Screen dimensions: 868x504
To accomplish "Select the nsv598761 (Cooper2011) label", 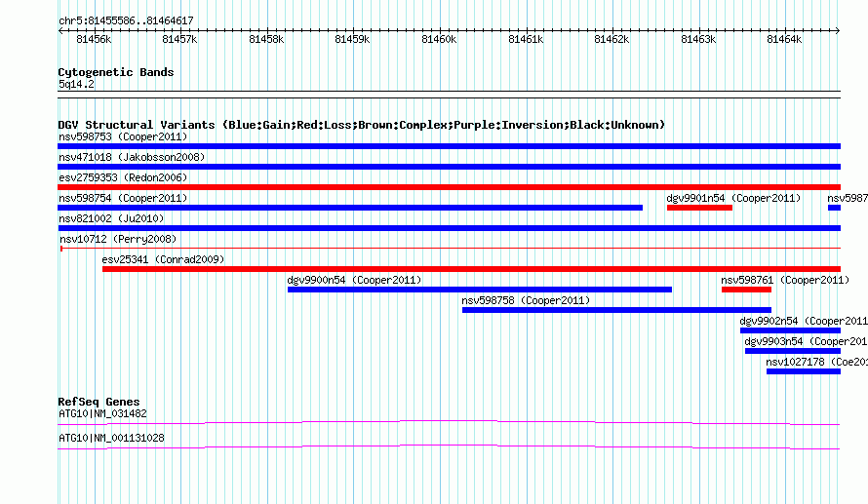I will click(x=785, y=280).
